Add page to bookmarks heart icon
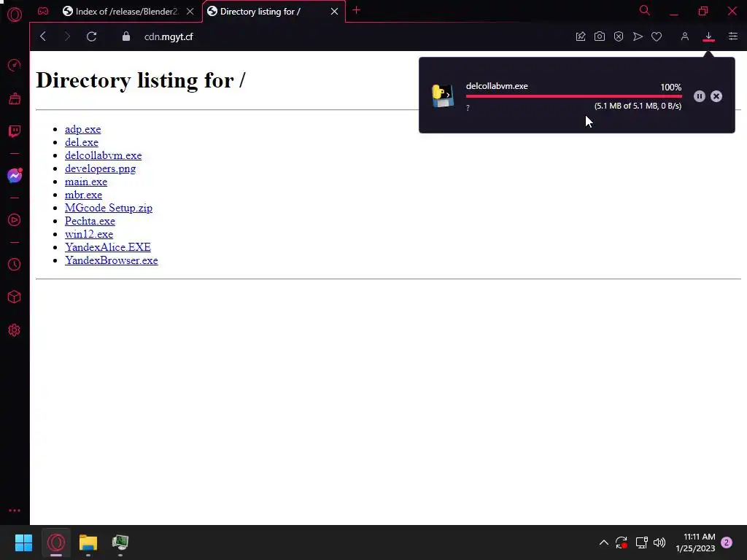The width and height of the screenshot is (747, 560). tap(657, 36)
